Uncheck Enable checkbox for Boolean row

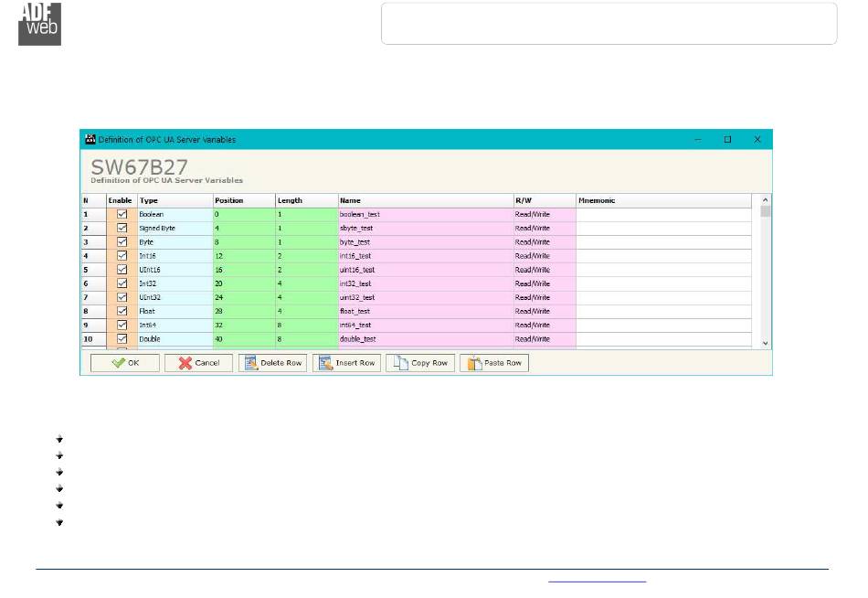click(x=122, y=214)
